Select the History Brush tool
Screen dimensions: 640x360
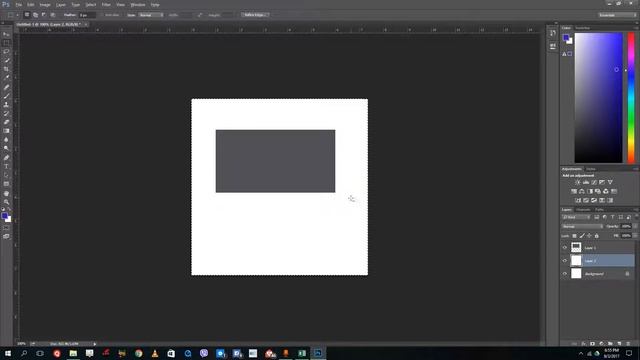point(6,113)
